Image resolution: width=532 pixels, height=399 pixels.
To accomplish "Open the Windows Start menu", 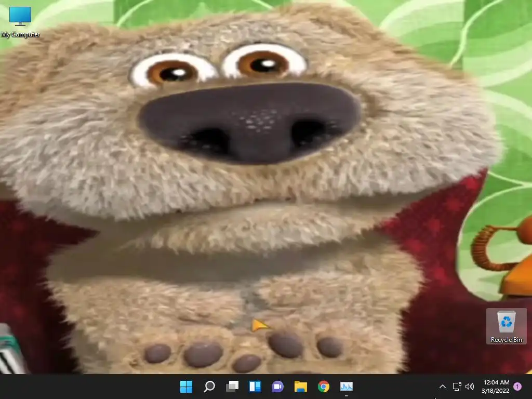I will pos(187,387).
